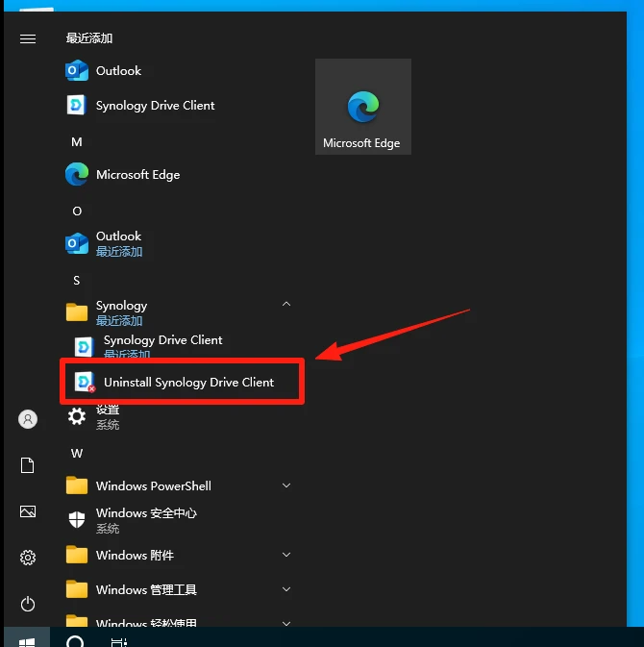Open Documents from the left sidebar

(x=28, y=465)
